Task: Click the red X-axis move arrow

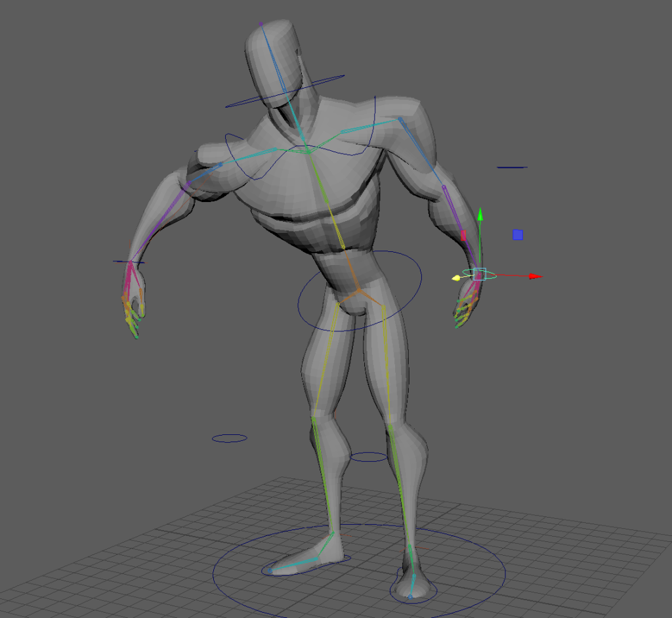Action: 535,276
